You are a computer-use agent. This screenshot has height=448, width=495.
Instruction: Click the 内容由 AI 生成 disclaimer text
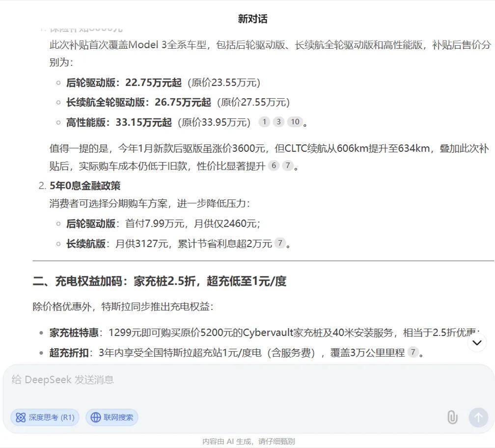[248, 441]
